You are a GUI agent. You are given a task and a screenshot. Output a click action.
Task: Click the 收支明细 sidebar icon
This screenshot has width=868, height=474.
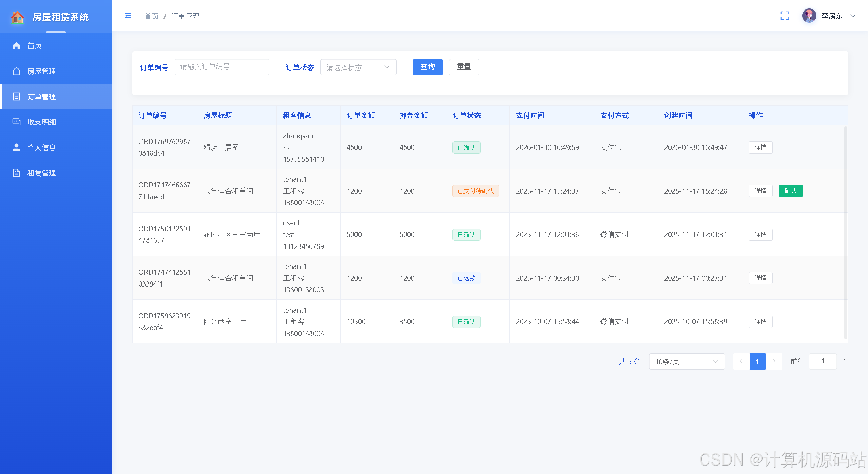[16, 122]
